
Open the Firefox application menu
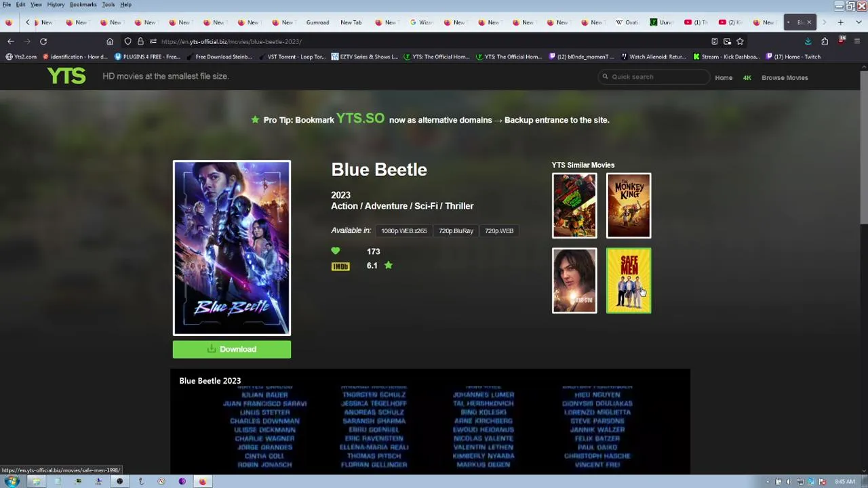pyautogui.click(x=857, y=41)
